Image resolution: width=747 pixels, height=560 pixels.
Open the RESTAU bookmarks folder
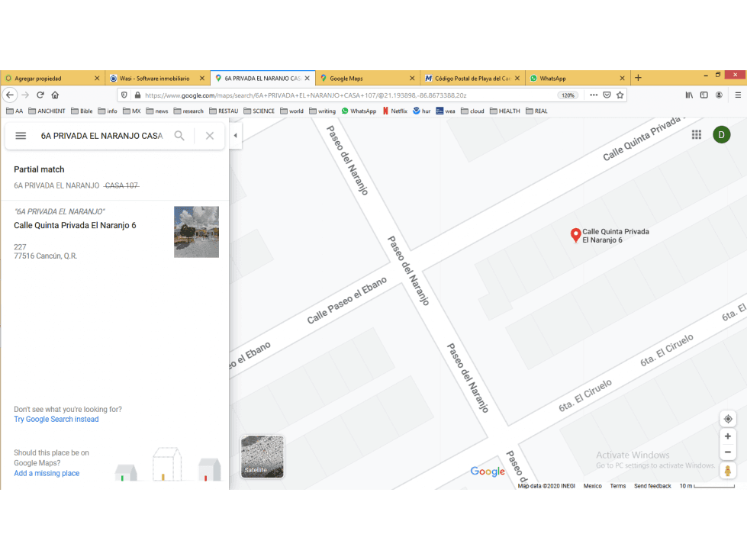coord(224,111)
